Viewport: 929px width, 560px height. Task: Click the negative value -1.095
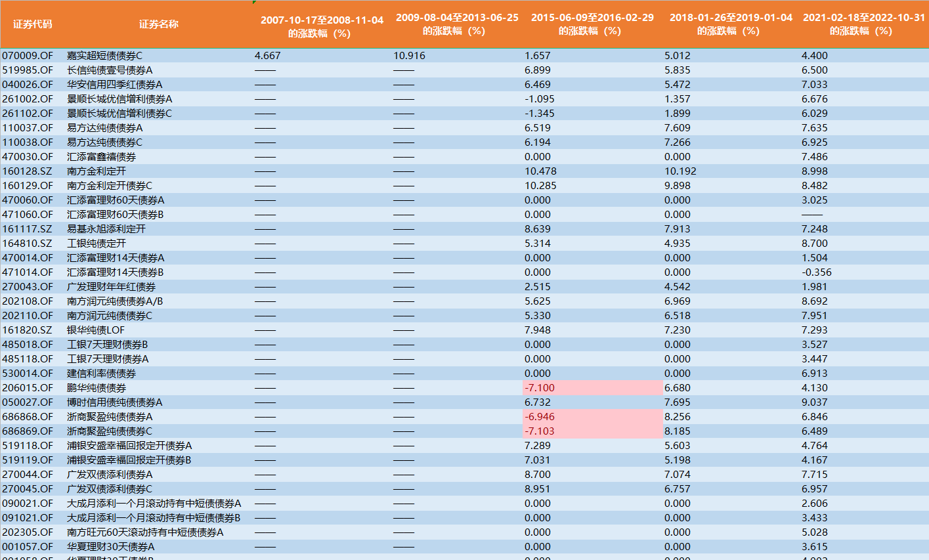pos(539,99)
